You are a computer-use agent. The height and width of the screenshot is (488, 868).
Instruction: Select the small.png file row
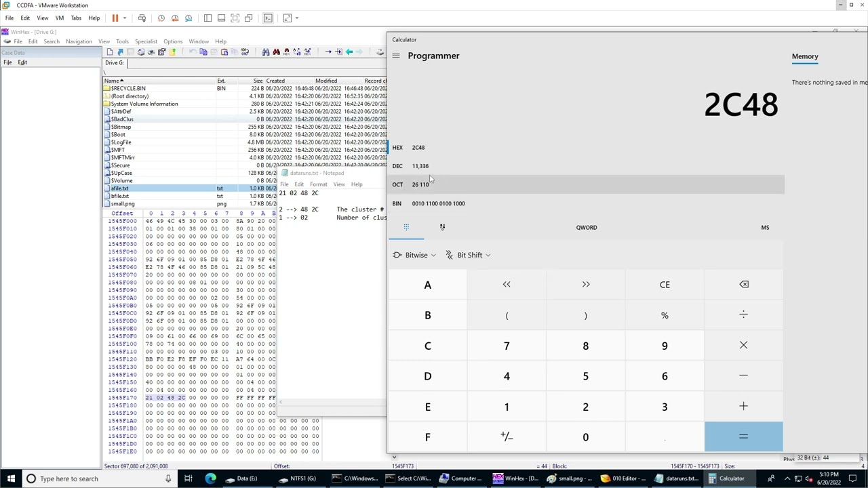(245, 203)
